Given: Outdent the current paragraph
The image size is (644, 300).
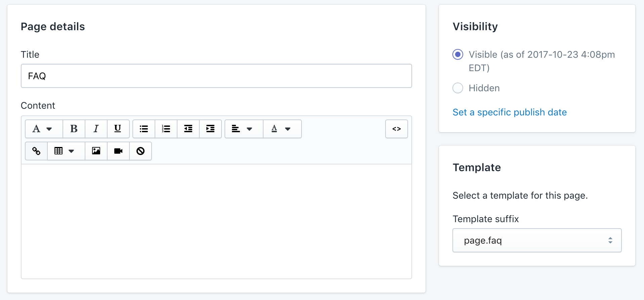Looking at the screenshot, I should [188, 129].
